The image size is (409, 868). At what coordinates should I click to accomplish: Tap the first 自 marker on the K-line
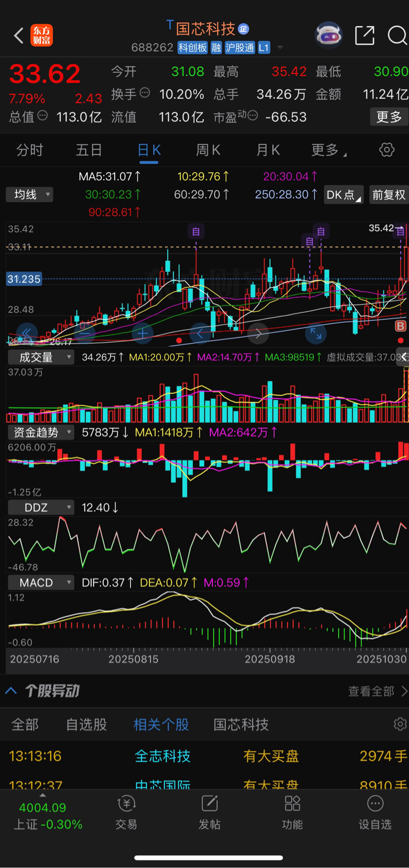196,231
